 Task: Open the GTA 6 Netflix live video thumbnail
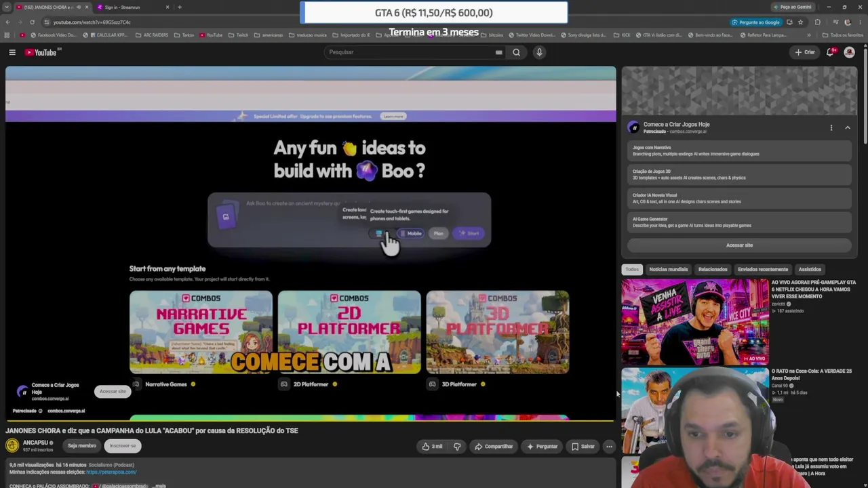(695, 322)
